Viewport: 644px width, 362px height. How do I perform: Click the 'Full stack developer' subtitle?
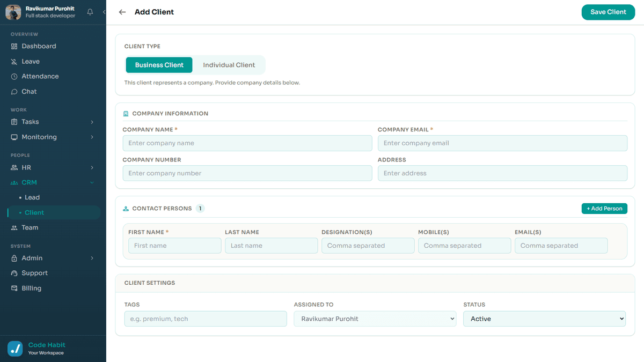point(50,16)
